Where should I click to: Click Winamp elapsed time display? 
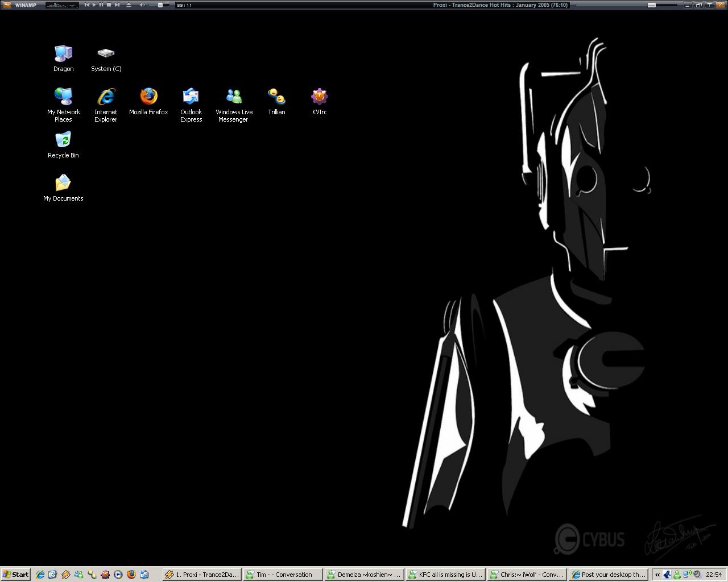(x=184, y=5)
